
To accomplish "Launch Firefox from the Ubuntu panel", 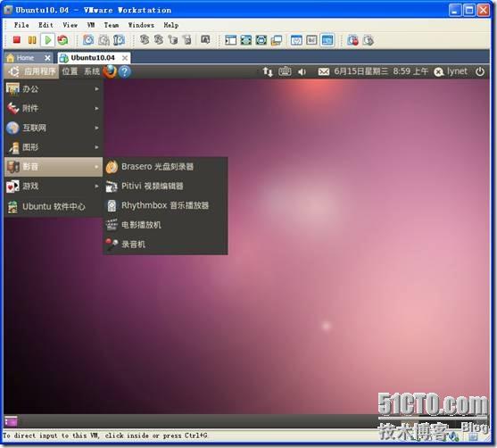I will (x=110, y=71).
